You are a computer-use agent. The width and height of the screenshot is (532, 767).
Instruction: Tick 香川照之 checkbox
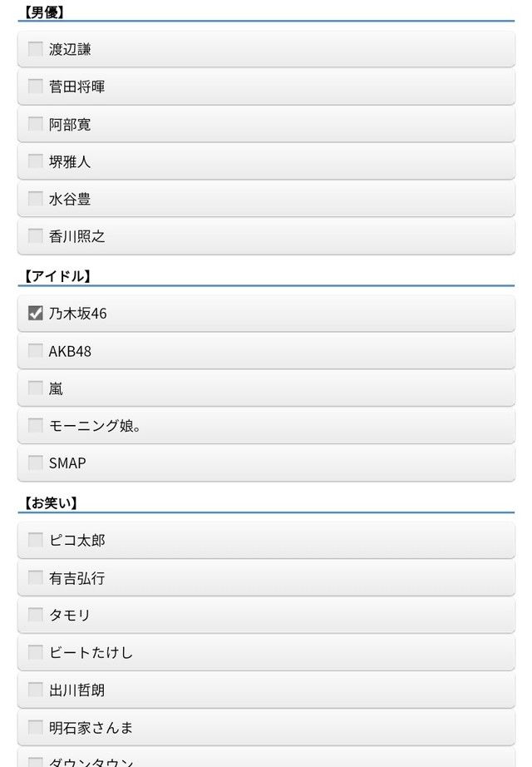coord(35,235)
